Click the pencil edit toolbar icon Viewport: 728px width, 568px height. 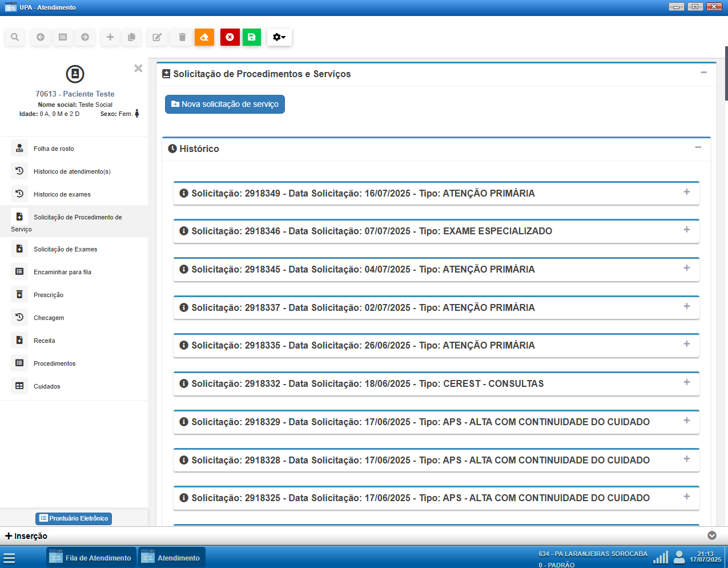coord(156,37)
